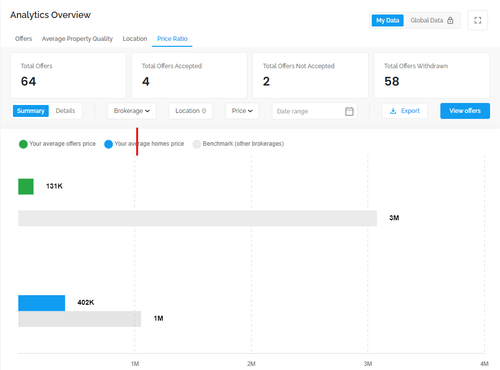Screen dimensions: 500x370
Task: Select Summary view toggle
Action: point(31,111)
